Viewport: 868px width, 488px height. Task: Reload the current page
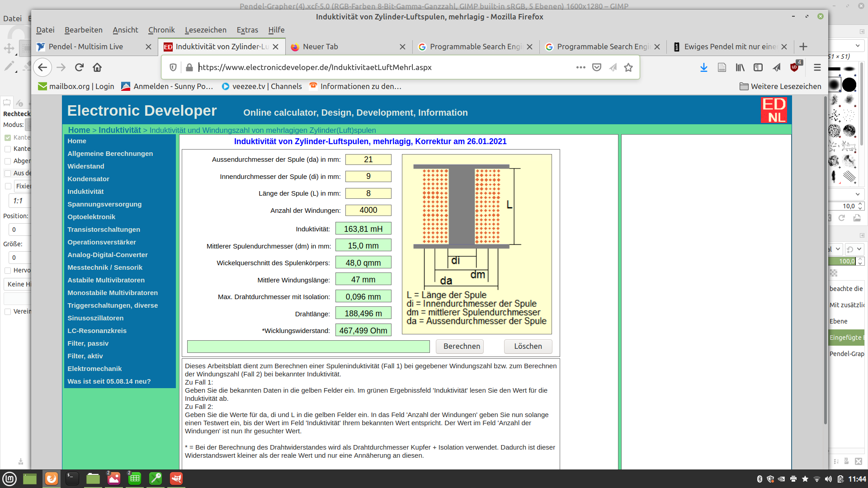tap(79, 68)
